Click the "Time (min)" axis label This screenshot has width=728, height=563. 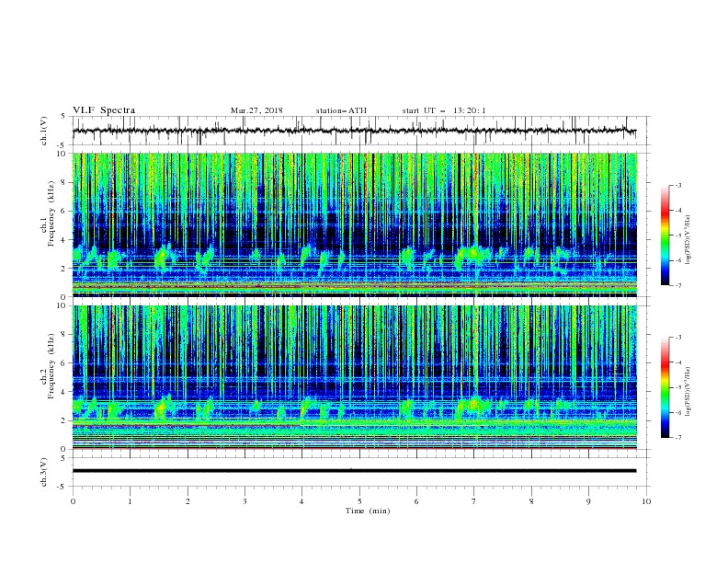point(368,511)
